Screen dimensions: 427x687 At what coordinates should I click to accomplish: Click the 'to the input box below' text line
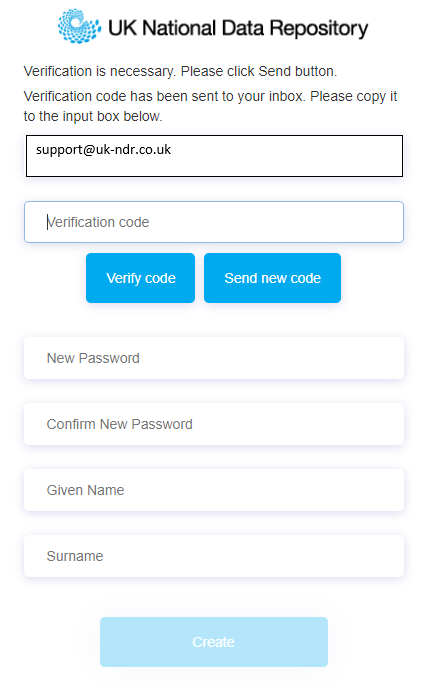coord(93,117)
